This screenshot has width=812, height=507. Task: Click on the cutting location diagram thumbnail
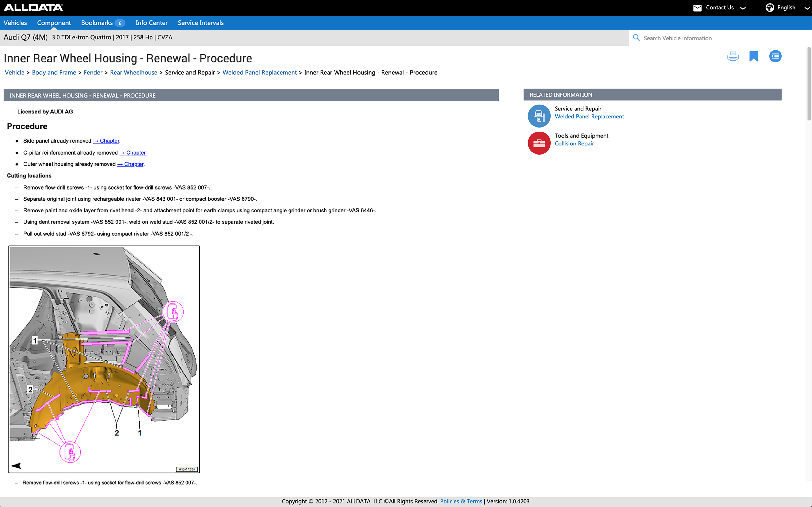coord(104,359)
